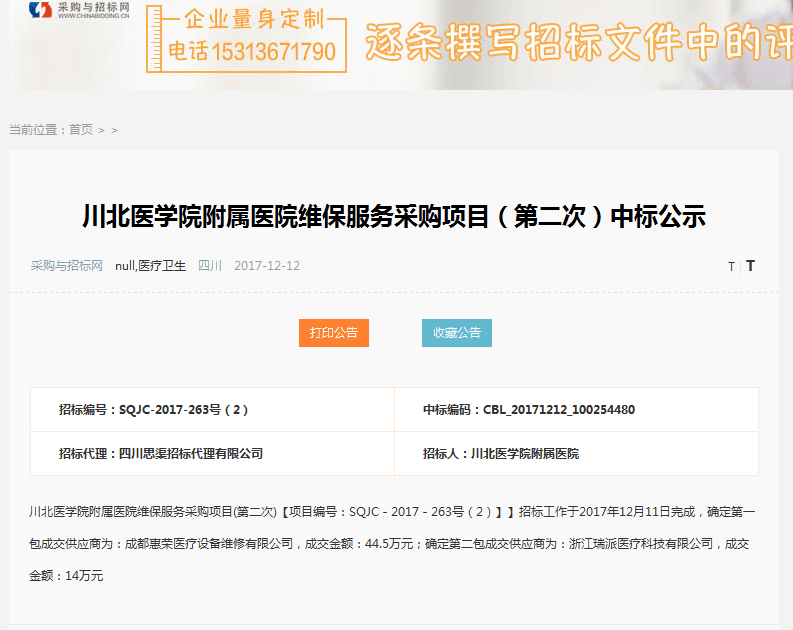Click the publish date 2017-12-12
793x630 pixels.
tap(267, 266)
